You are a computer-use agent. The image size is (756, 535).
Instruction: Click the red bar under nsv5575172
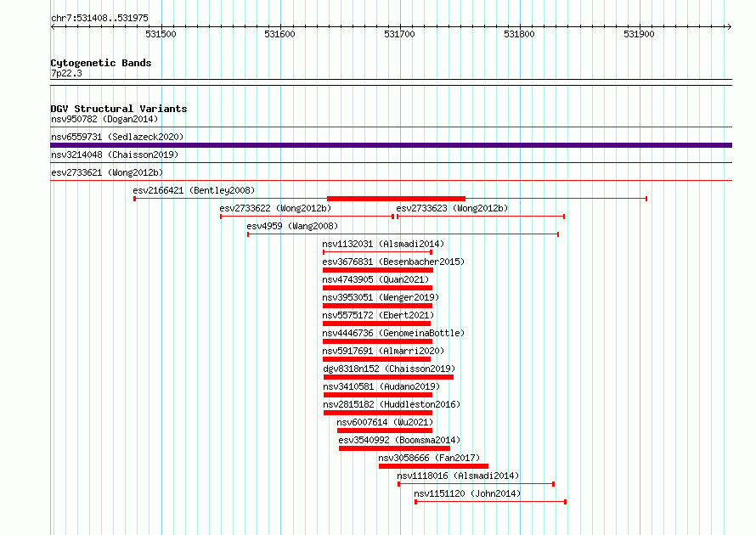click(x=376, y=324)
